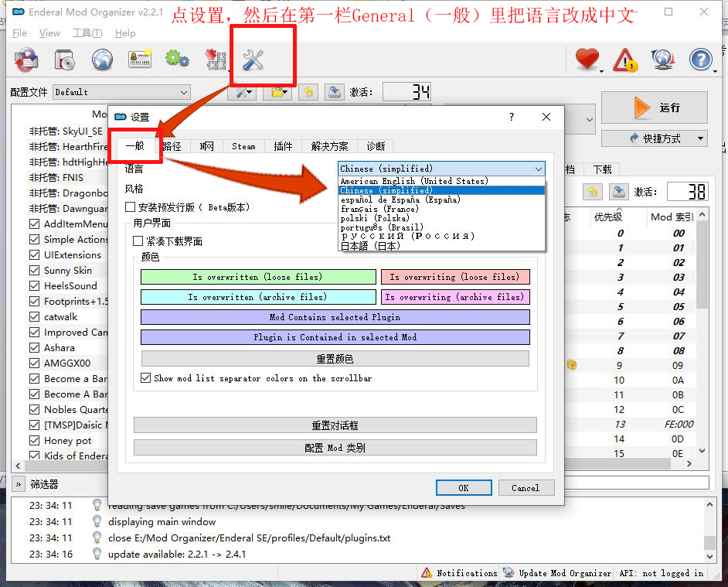Viewport: 728px width, 587px height.
Task: Click the expand filter chevron beside 筛选器
Action: pyautogui.click(x=18, y=484)
